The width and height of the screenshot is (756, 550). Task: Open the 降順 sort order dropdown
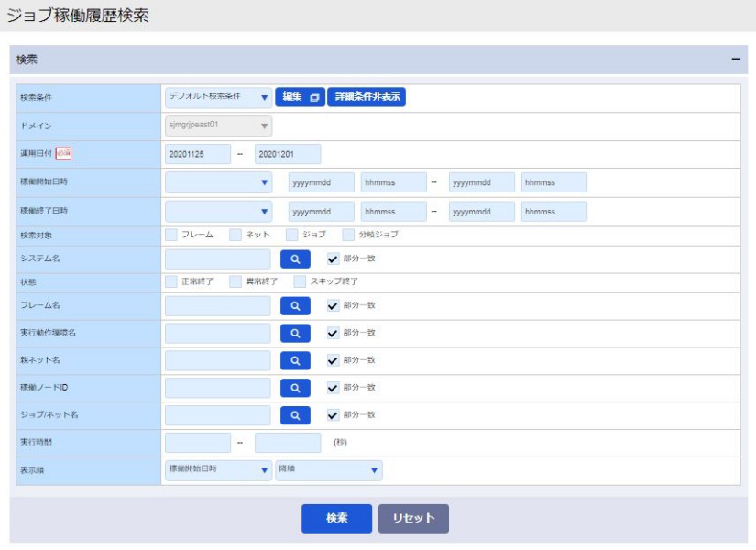coord(329,470)
